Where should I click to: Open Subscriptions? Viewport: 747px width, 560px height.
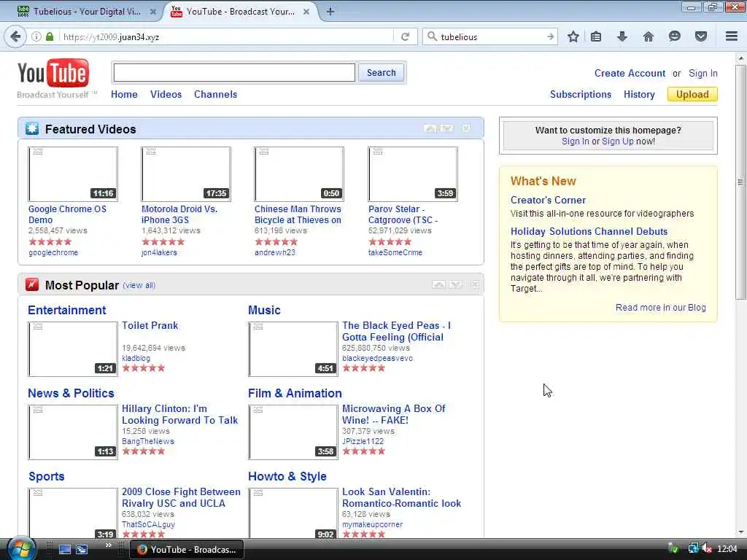(580, 94)
